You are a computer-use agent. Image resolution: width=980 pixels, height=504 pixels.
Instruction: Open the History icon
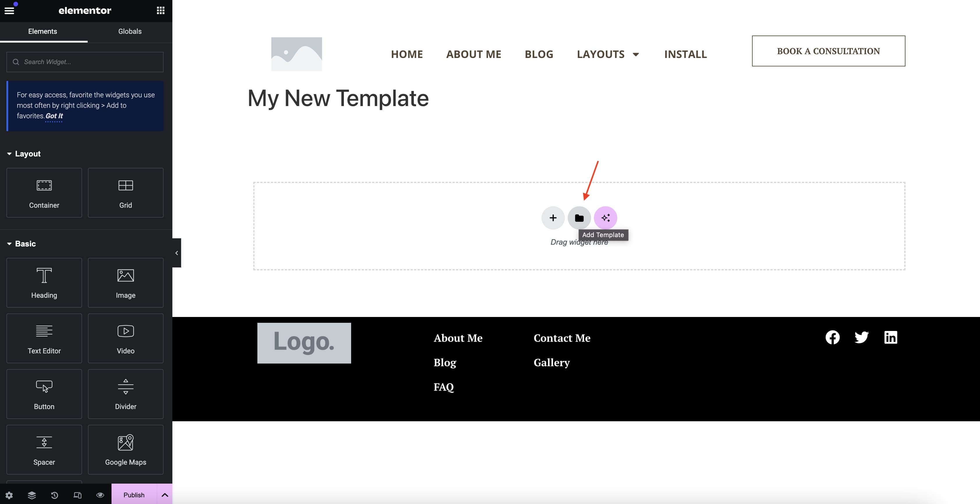pos(54,495)
